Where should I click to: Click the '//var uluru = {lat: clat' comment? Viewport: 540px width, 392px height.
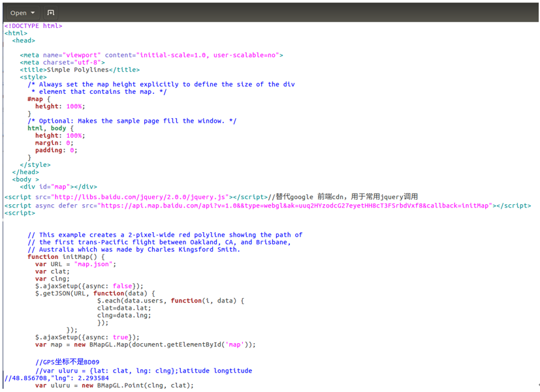pos(144,370)
